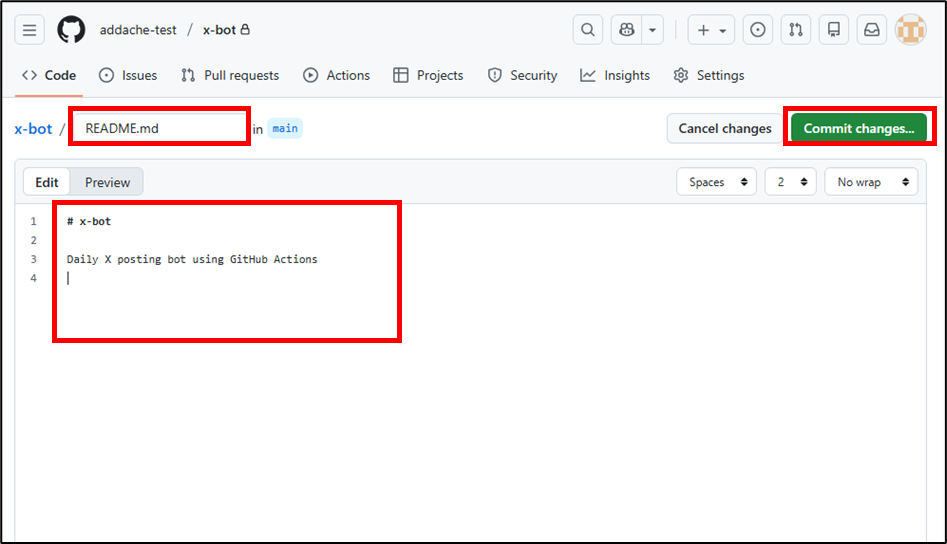The height and width of the screenshot is (544, 947).
Task: Open the issues icon in header
Action: (759, 30)
